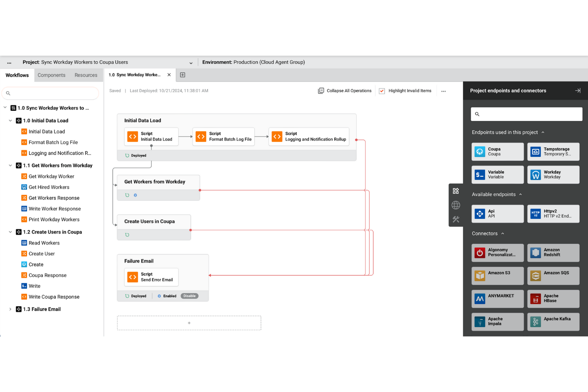Click the Format Batch Log File script icon
Viewport: 588px width, 392px height.
pyautogui.click(x=201, y=136)
